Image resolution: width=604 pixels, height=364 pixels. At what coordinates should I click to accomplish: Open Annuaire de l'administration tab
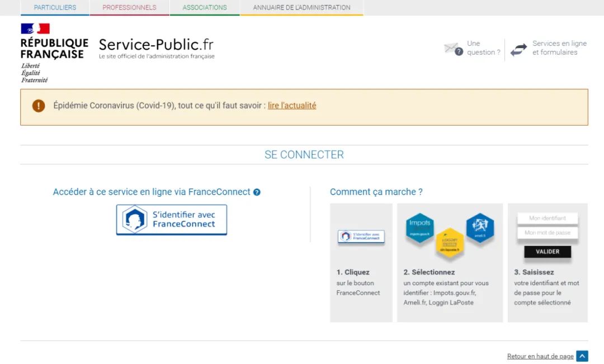[x=301, y=8]
